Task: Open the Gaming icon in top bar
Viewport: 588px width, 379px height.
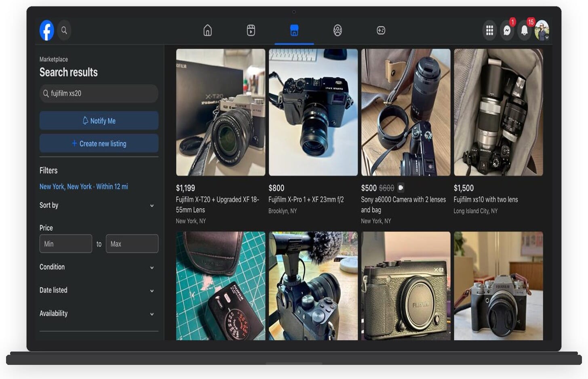Action: pos(381,30)
